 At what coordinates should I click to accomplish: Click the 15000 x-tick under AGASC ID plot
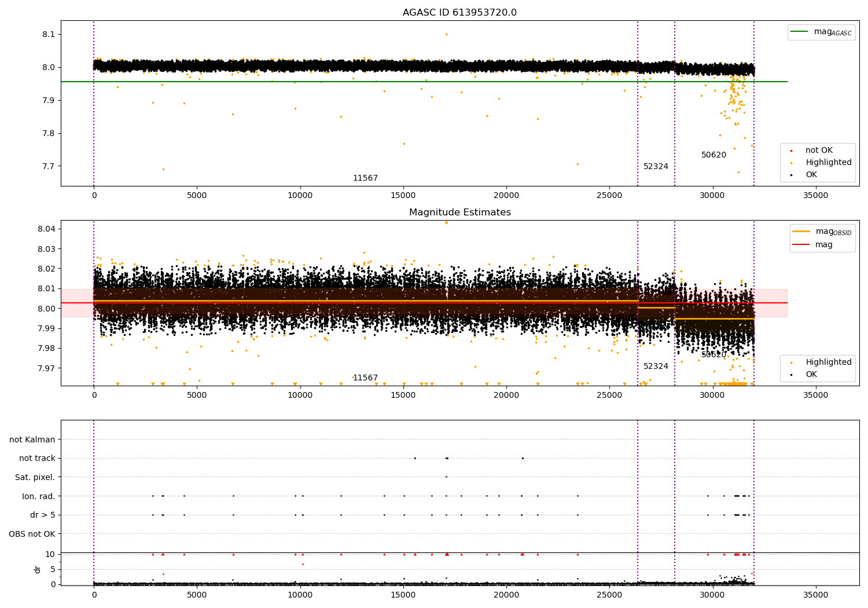[x=403, y=196]
